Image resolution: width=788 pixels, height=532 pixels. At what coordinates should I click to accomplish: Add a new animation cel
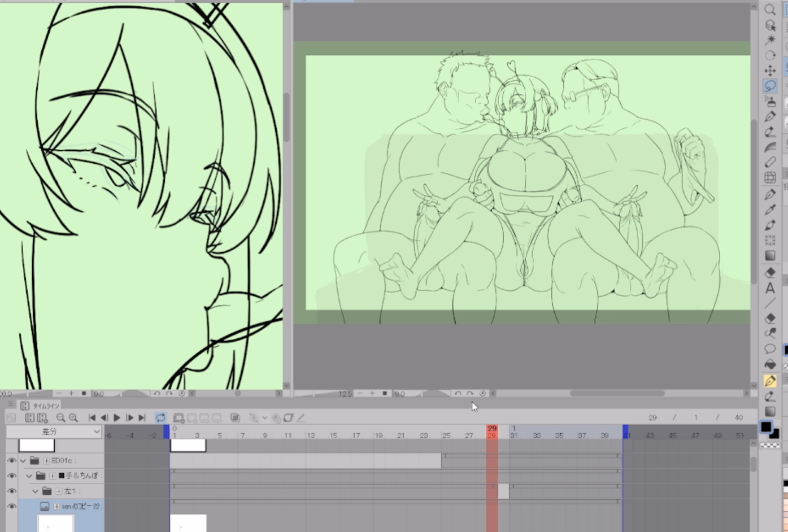tap(179, 418)
